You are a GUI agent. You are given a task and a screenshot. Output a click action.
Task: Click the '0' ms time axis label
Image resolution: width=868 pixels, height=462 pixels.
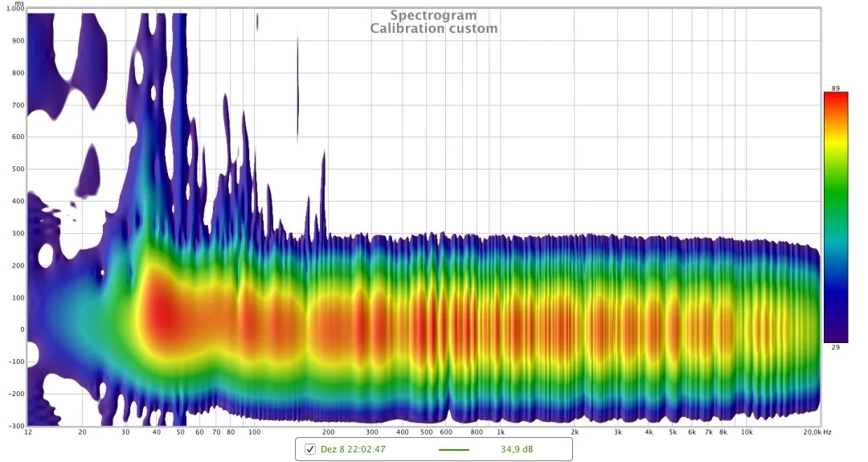point(23,329)
